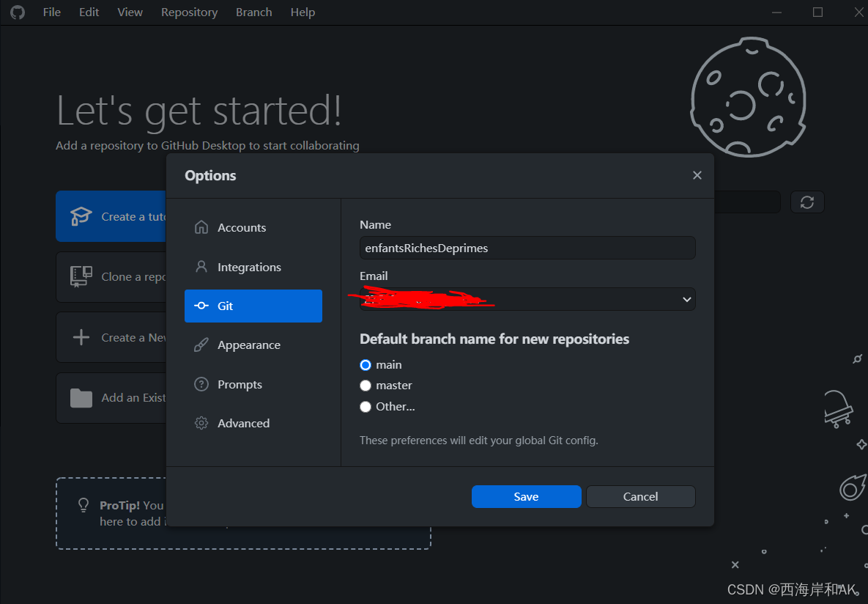Open the Repository menu
Image resolution: width=868 pixels, height=604 pixels.
tap(189, 12)
